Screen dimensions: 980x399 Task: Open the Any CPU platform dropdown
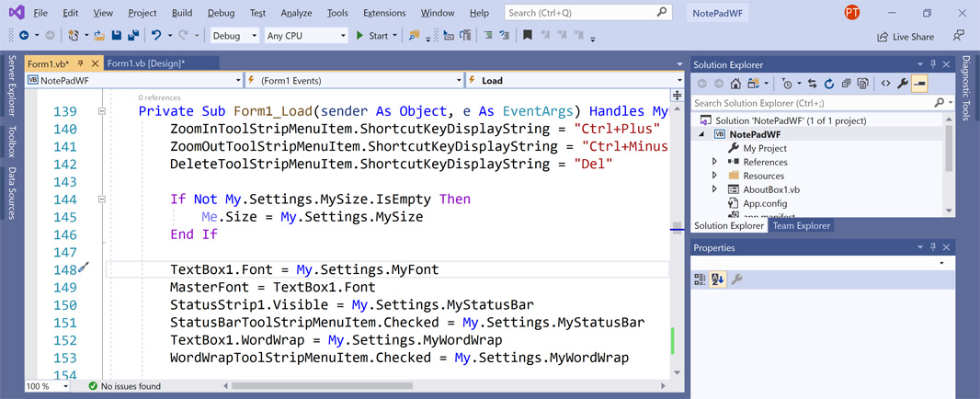tap(306, 36)
